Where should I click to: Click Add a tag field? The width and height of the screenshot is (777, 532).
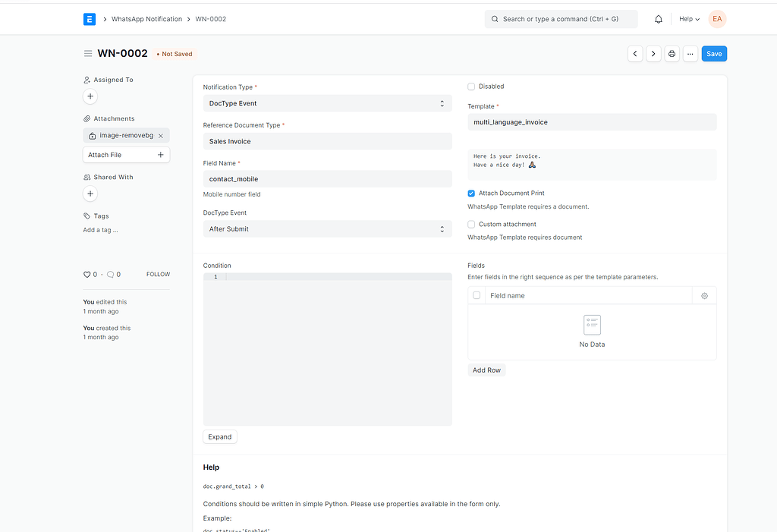pyautogui.click(x=101, y=230)
